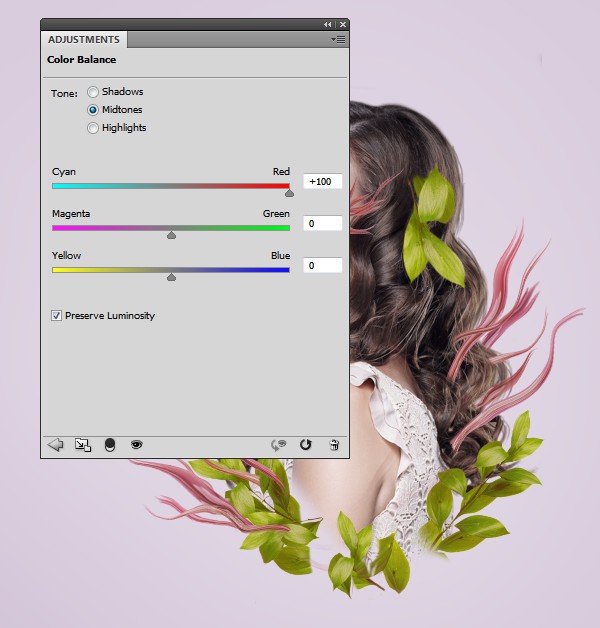Screen dimensions: 600x628
Task: Click the clip to layer icon
Action: (x=110, y=445)
